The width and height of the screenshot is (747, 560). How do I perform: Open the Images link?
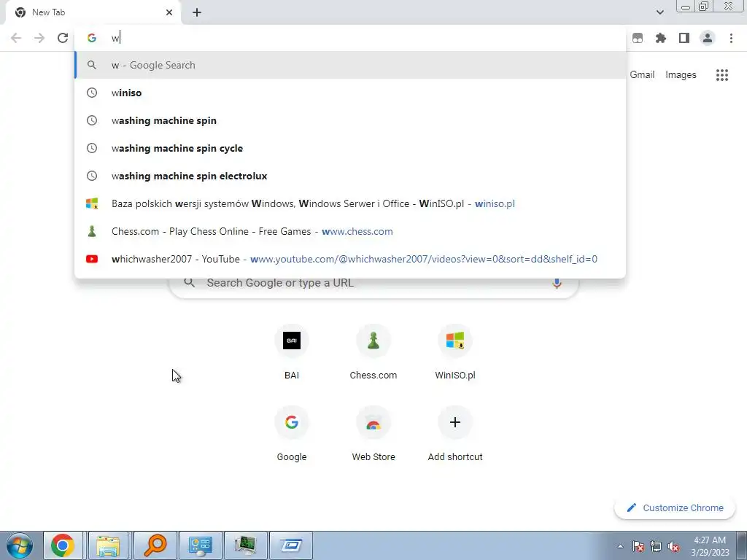[681, 75]
